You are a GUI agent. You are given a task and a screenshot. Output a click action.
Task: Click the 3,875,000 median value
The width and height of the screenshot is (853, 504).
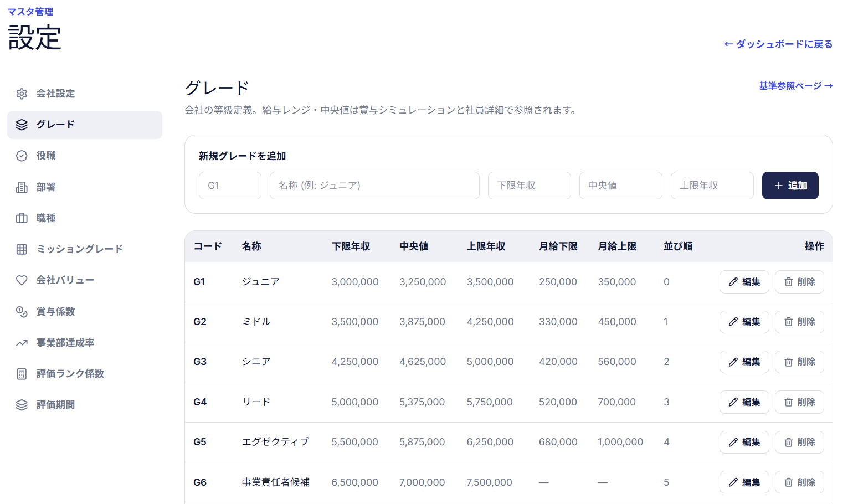(422, 322)
